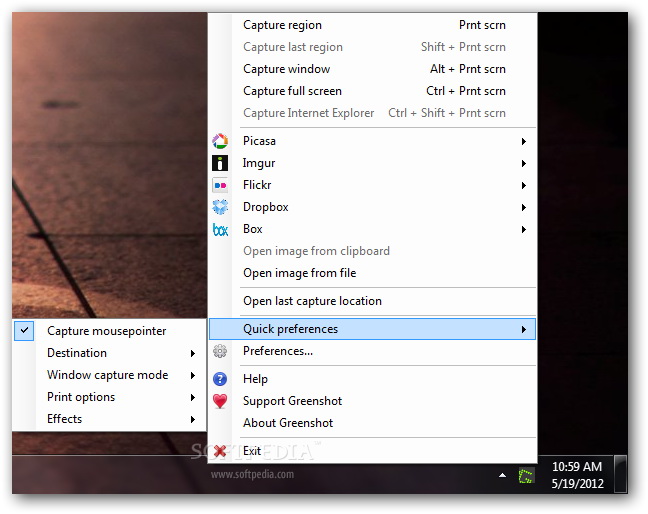The width and height of the screenshot is (648, 514).
Task: Click the Imgur icon
Action: [220, 163]
